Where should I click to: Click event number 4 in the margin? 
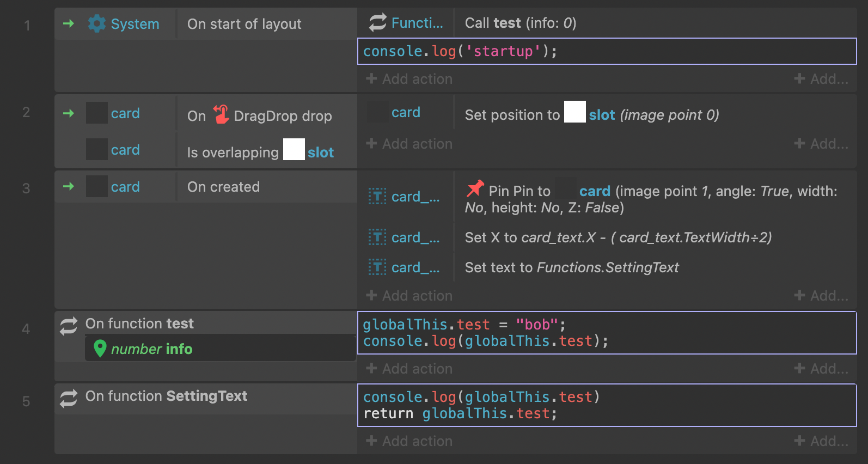[x=26, y=329]
